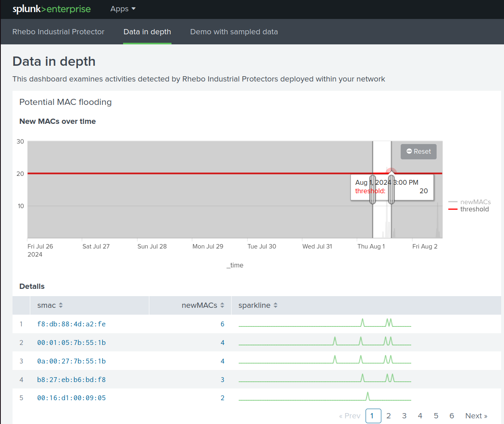Click the smac sort arrows icon
504x424 pixels.
coord(61,305)
